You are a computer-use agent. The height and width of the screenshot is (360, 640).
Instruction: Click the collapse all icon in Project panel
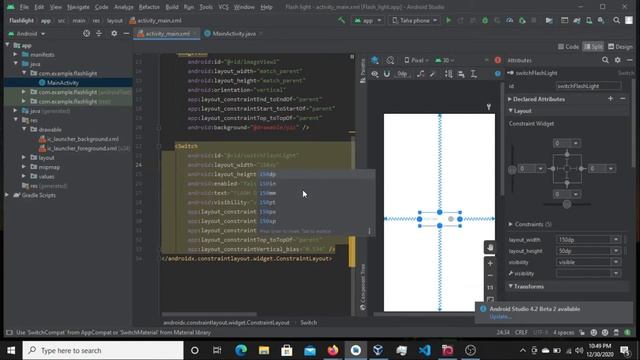pyautogui.click(x=99, y=33)
